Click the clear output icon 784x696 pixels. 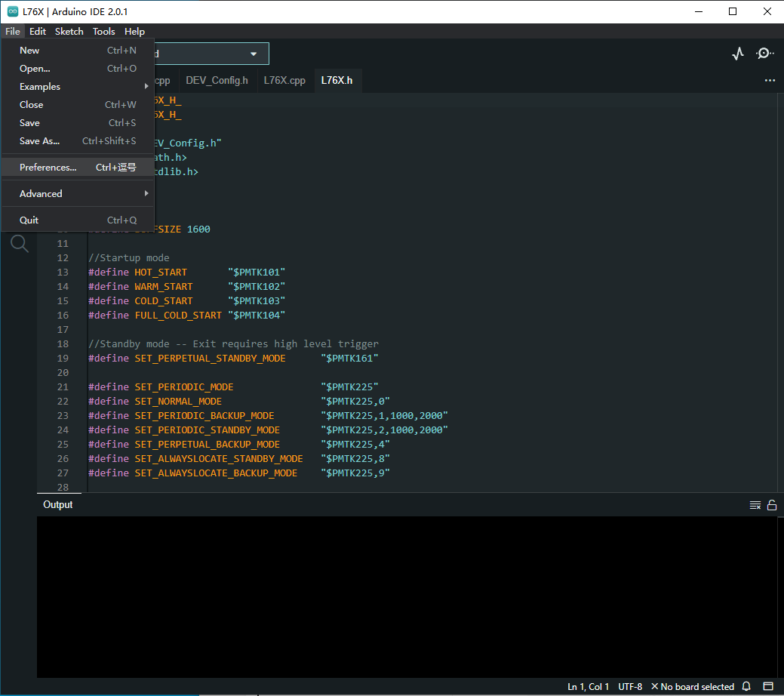(x=755, y=505)
